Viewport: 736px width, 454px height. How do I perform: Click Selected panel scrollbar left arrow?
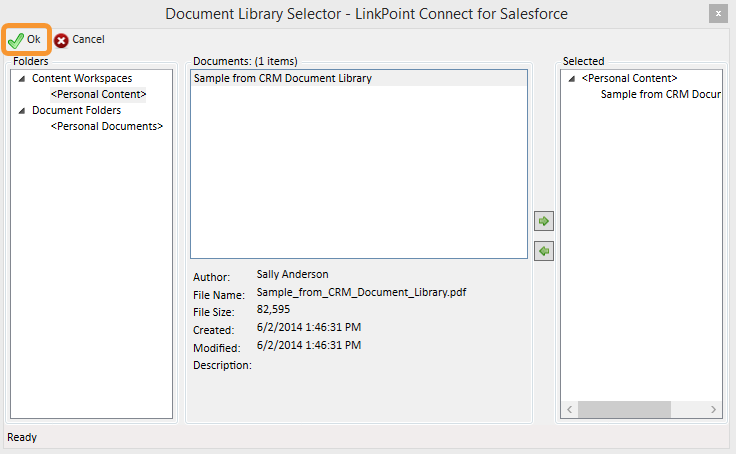tap(569, 409)
